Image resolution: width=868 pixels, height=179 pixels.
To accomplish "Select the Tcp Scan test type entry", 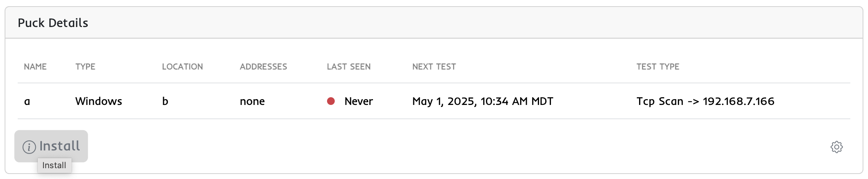I will [x=705, y=101].
